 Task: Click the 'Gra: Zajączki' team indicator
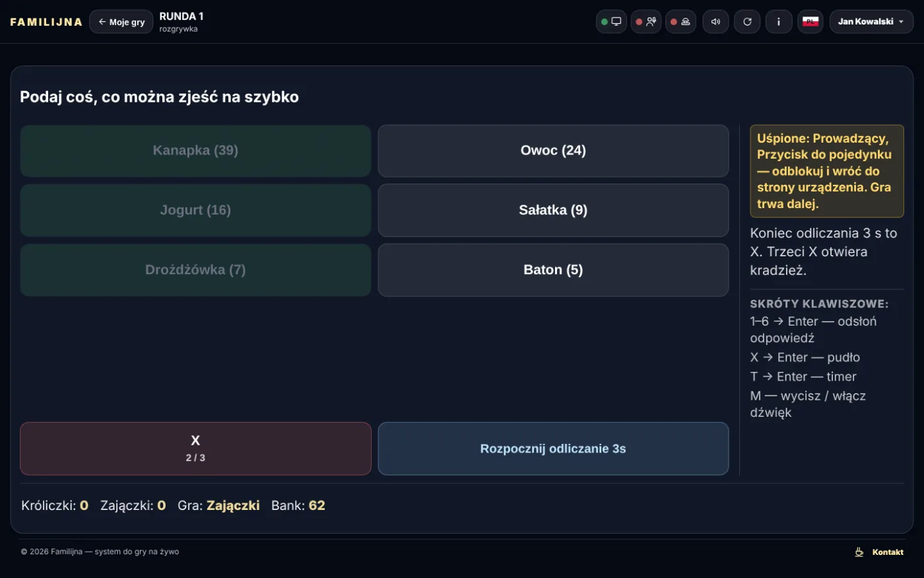(x=218, y=505)
